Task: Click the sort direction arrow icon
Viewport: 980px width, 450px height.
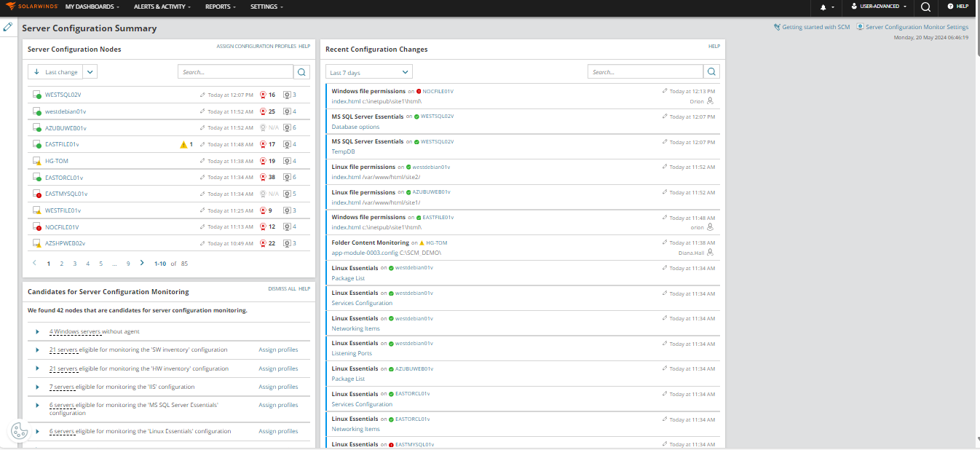Action: pos(36,72)
